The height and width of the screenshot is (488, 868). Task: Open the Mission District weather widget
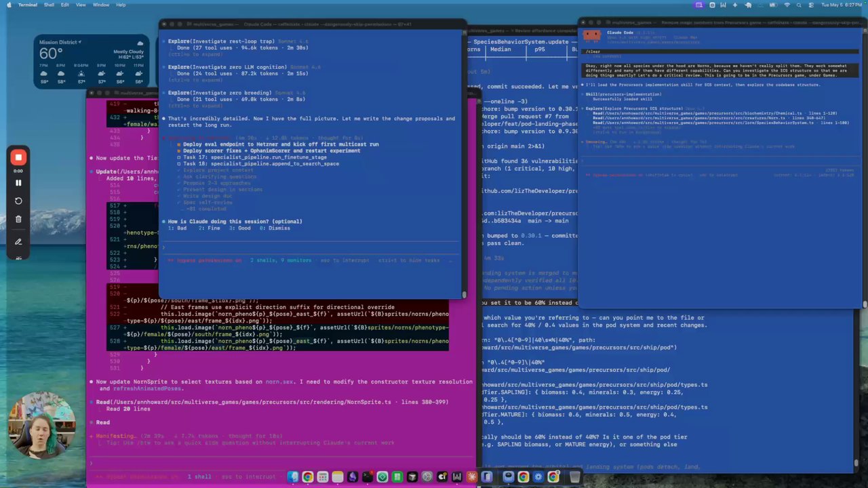pos(92,62)
